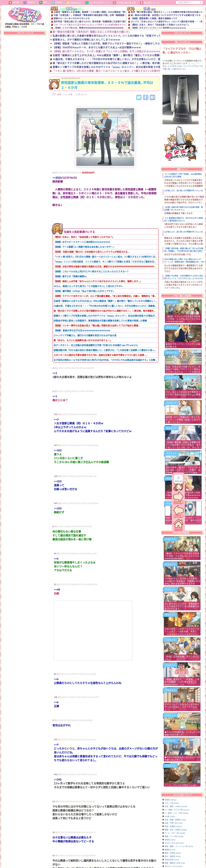Open 職業・会社・企業系 (10008) category

(176, 830)
